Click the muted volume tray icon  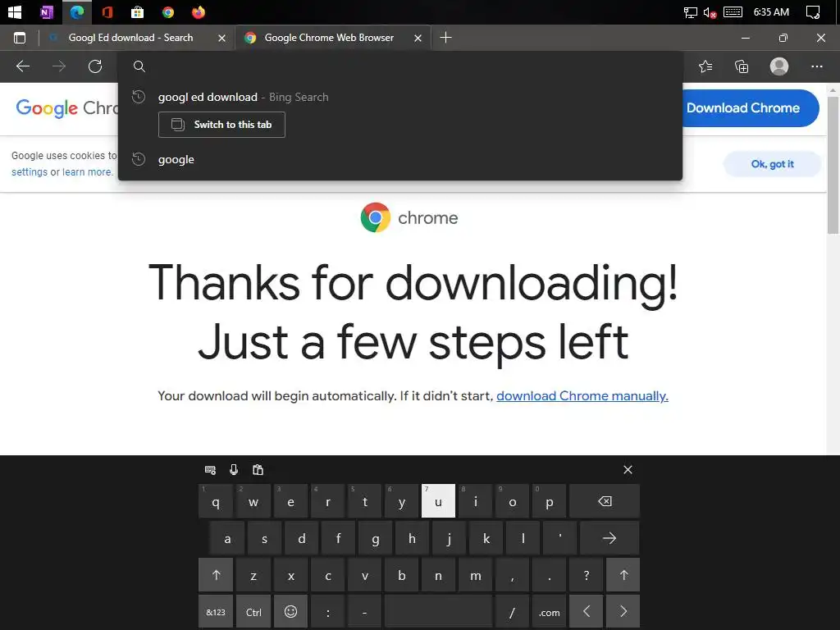(710, 12)
